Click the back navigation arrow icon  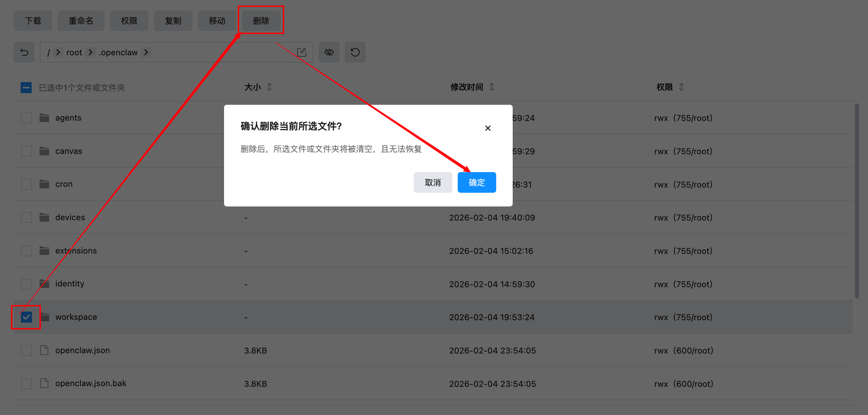tap(24, 52)
